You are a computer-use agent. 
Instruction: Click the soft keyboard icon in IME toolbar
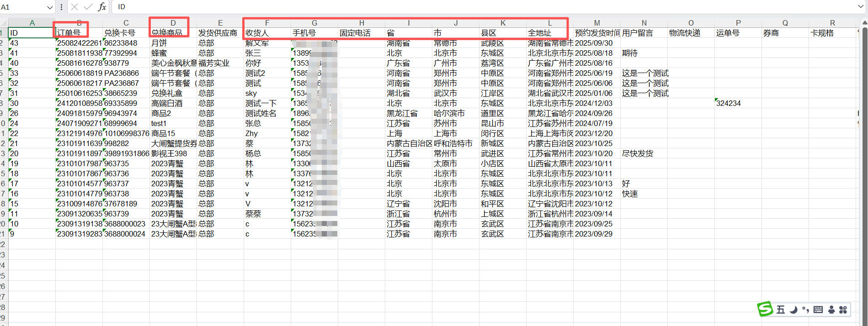(818, 310)
